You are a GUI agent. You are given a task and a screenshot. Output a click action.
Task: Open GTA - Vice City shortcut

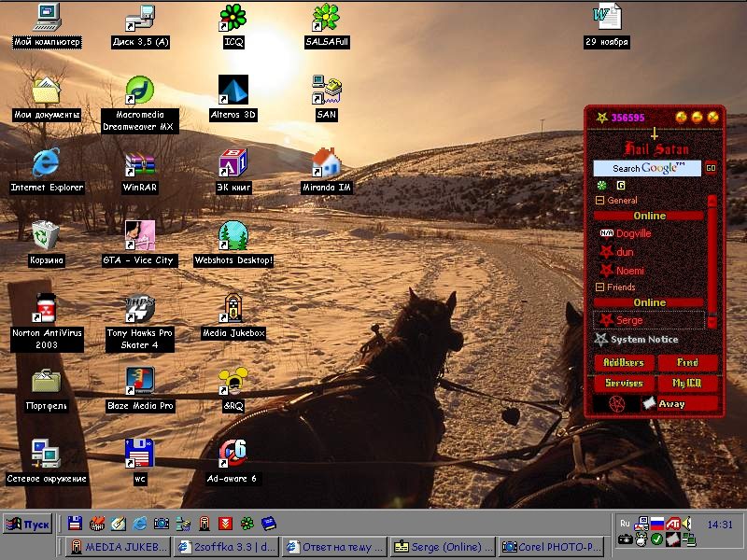(x=140, y=237)
